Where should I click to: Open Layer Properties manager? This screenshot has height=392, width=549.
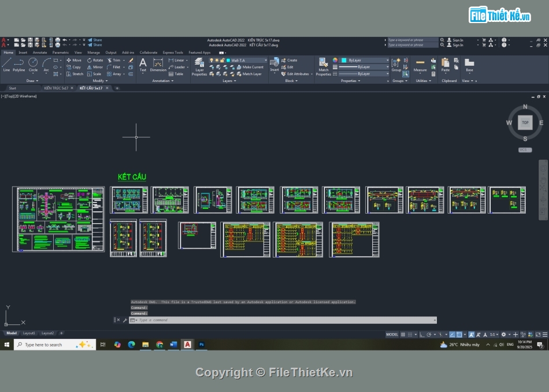point(199,66)
